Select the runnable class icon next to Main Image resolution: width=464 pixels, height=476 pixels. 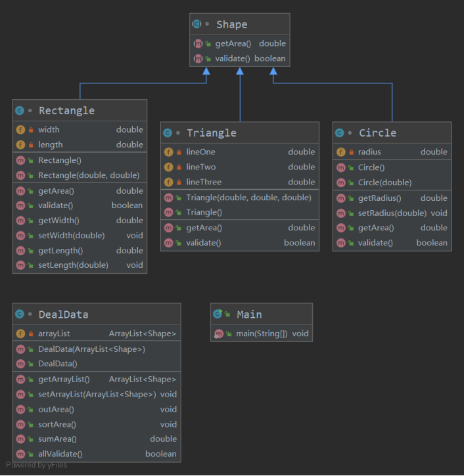point(218,314)
